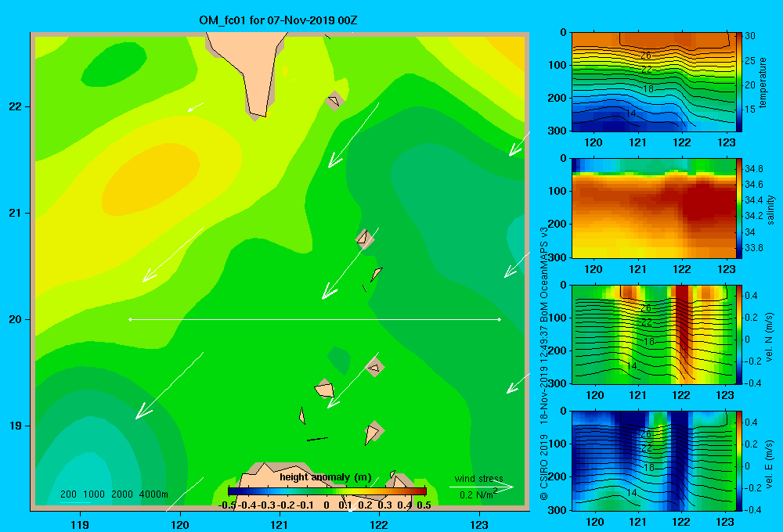Click longitude label 120 below the main map
The image size is (783, 532).
pos(180,524)
